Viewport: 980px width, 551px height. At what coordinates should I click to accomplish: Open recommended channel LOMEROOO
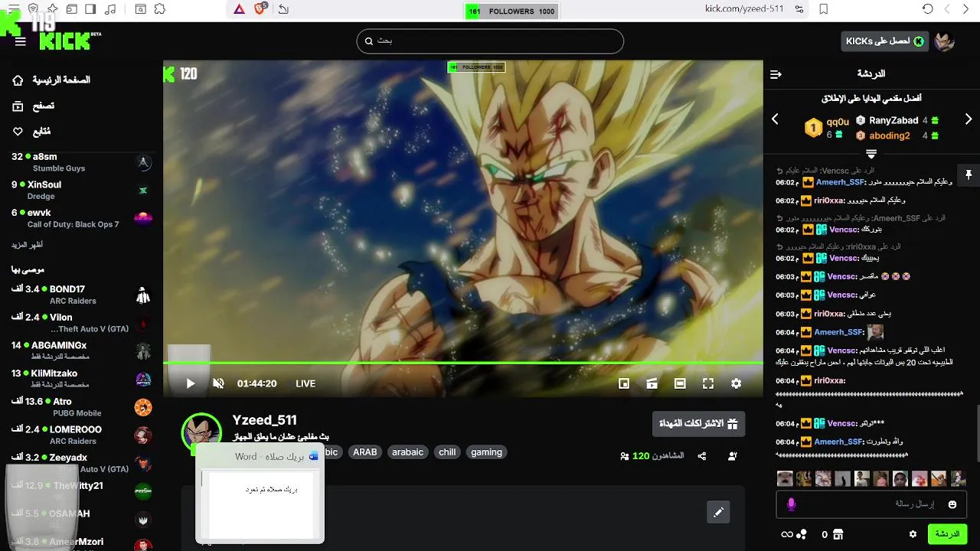80,435
